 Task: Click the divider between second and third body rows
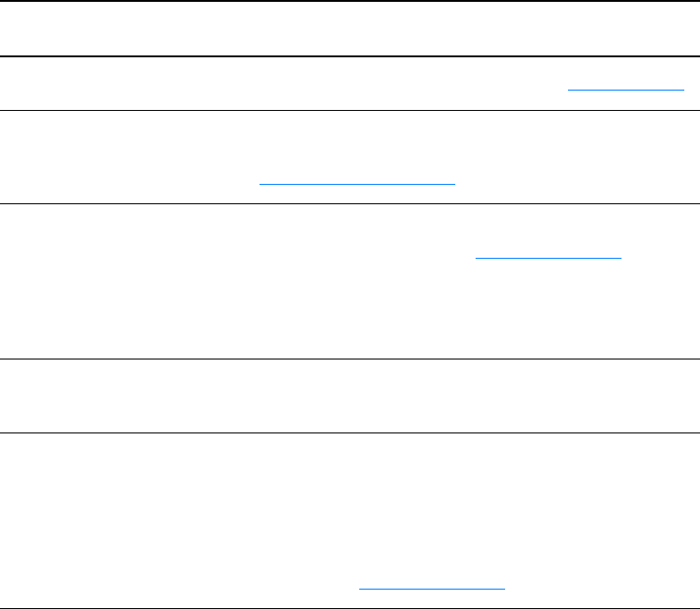tap(349, 203)
